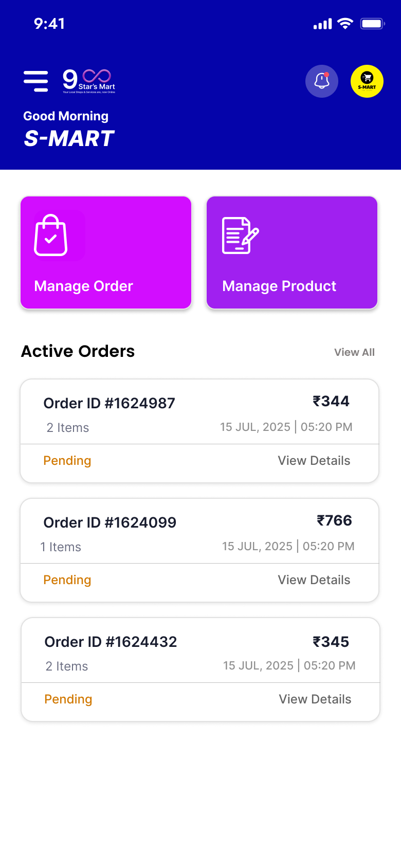This screenshot has height=868, width=401.
Task: Select Order ID #1624987 title
Action: (x=110, y=403)
